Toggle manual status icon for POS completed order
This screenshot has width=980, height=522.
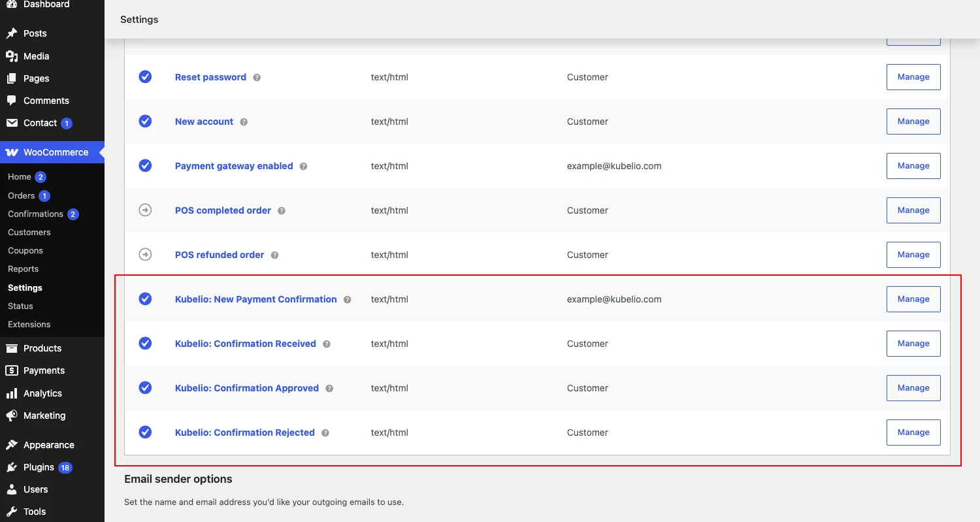(145, 210)
